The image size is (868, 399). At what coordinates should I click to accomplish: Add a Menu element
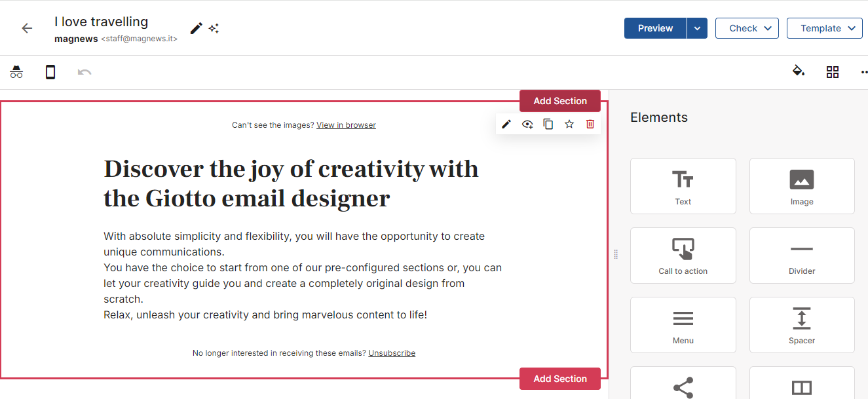tap(683, 325)
